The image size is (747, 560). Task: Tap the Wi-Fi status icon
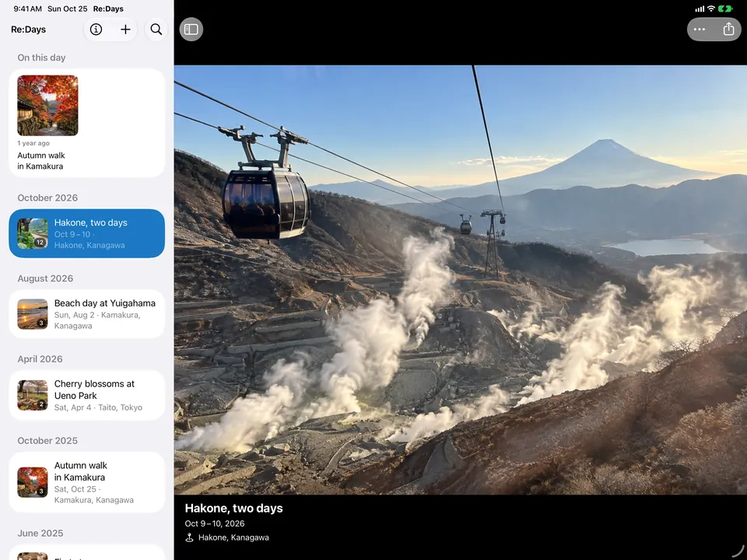point(710,9)
